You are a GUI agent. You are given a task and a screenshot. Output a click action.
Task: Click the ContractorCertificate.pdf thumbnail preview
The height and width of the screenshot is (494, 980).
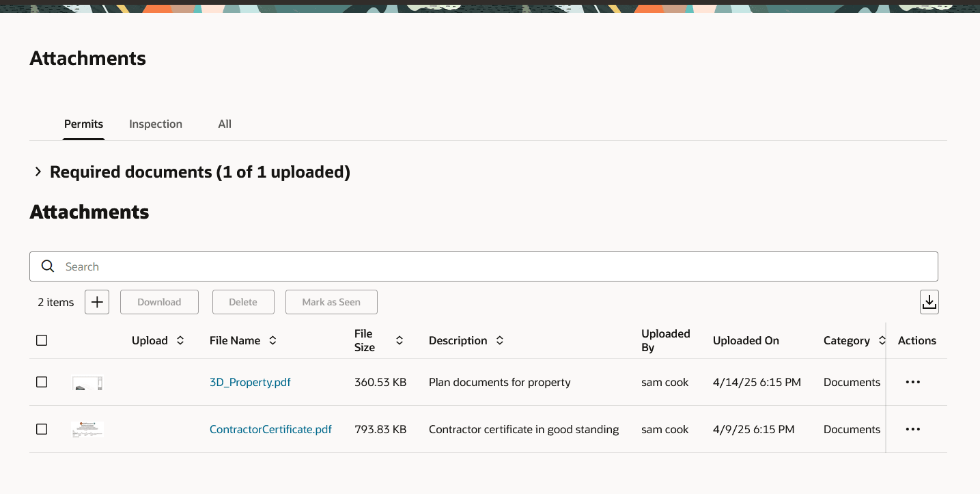[x=87, y=429]
